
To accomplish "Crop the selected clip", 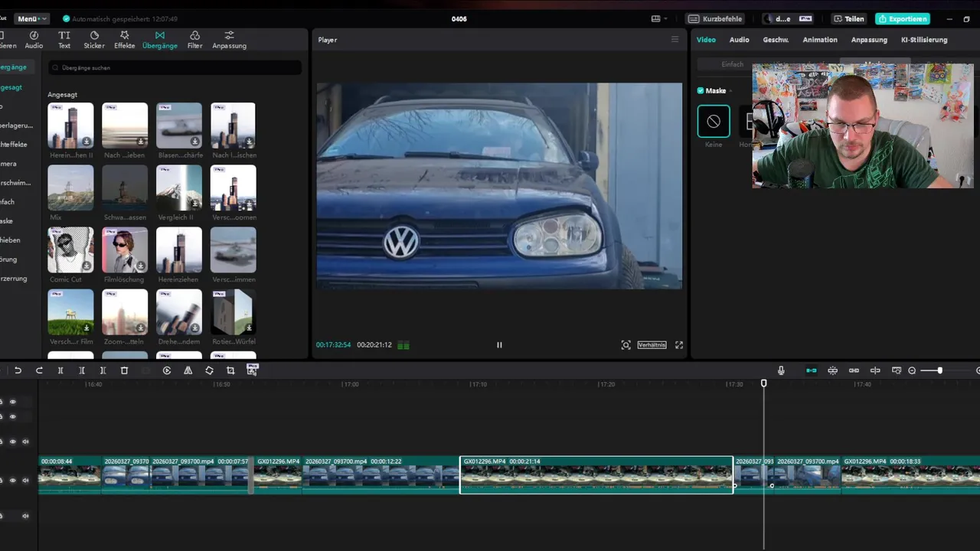I will point(230,370).
